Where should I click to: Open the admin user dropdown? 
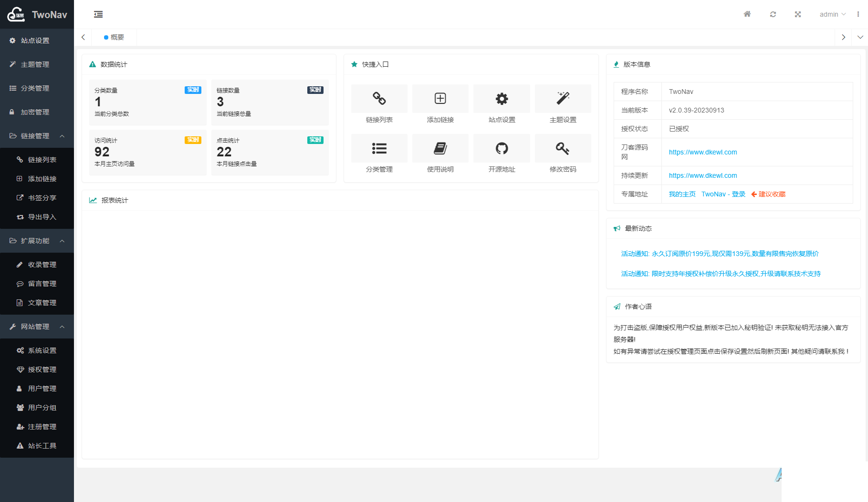pyautogui.click(x=832, y=14)
